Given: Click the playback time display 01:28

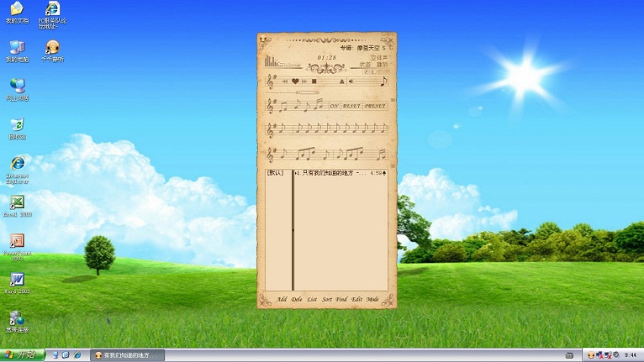Looking at the screenshot, I should click(326, 57).
